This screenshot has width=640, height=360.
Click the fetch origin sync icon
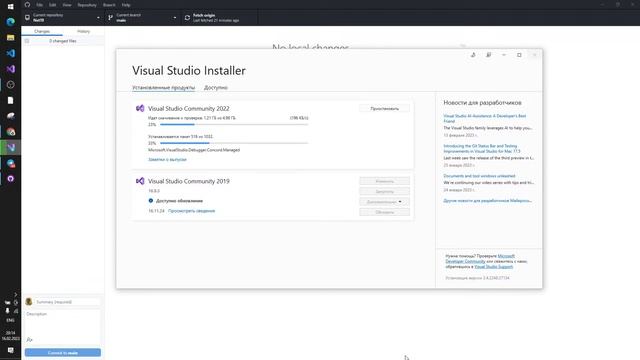pos(187,18)
